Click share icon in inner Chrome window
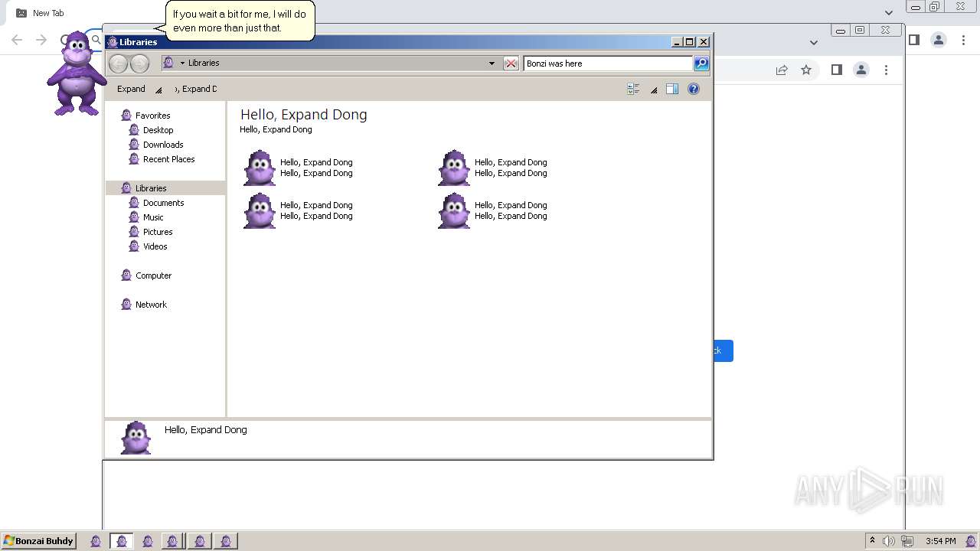 [782, 70]
